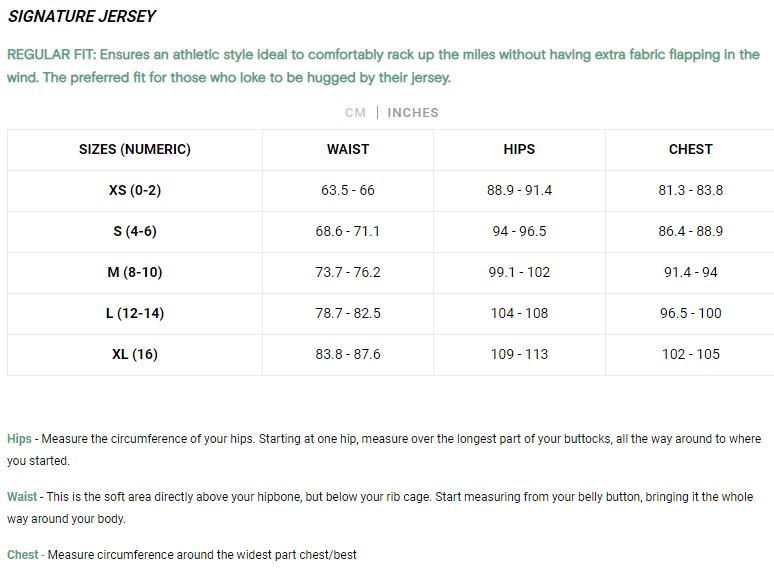
Task: Click the WAIST column header
Action: (x=348, y=149)
